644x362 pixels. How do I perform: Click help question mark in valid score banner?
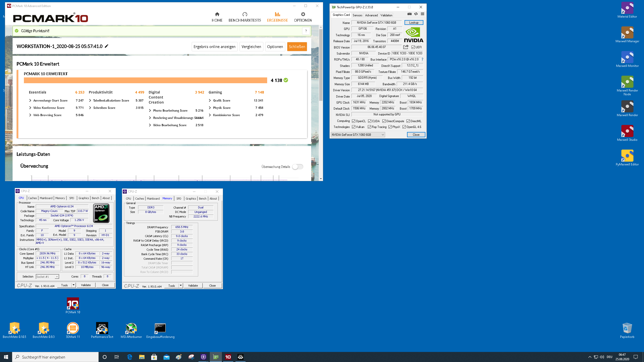pyautogui.click(x=306, y=31)
